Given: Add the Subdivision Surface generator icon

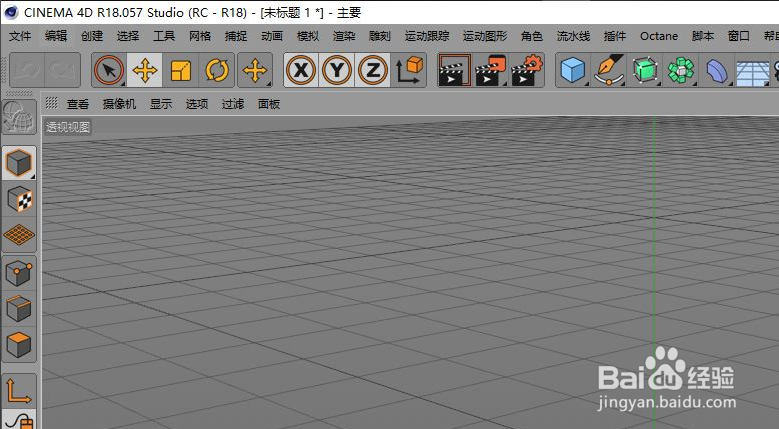Looking at the screenshot, I should click(x=645, y=70).
